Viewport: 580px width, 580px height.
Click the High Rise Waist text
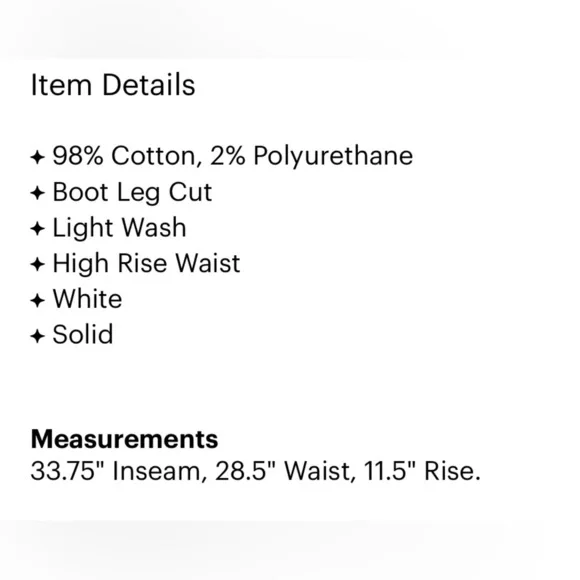[x=146, y=263]
